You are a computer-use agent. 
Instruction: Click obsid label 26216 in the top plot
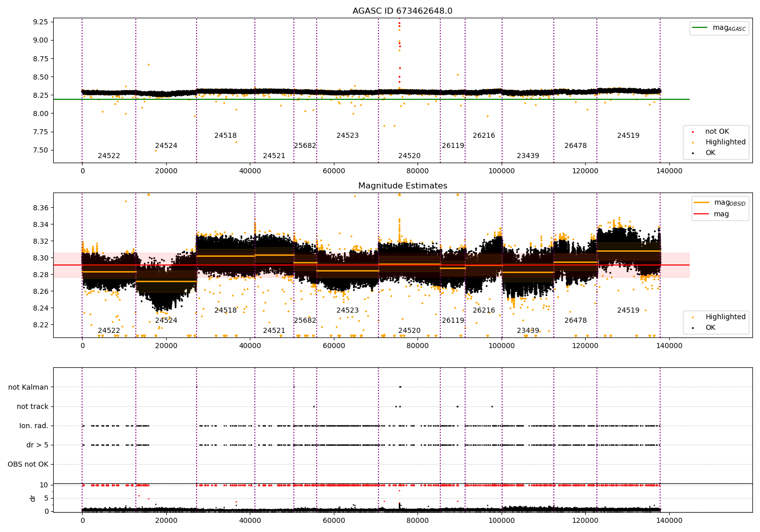(x=484, y=135)
